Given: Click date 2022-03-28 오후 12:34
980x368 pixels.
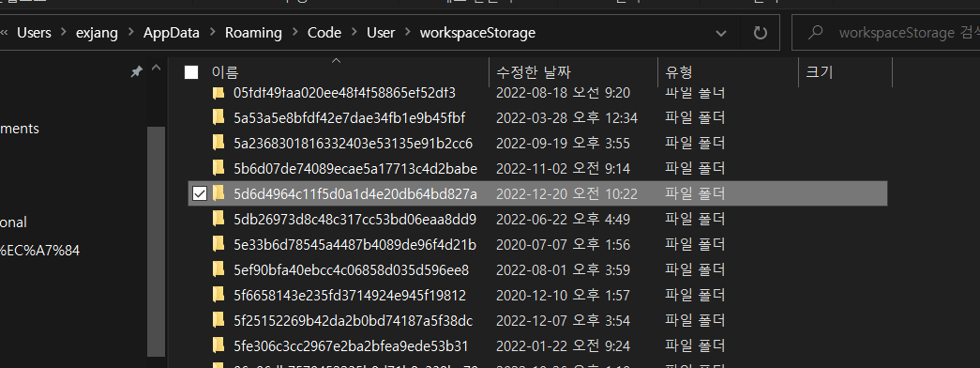Looking at the screenshot, I should 566,117.
